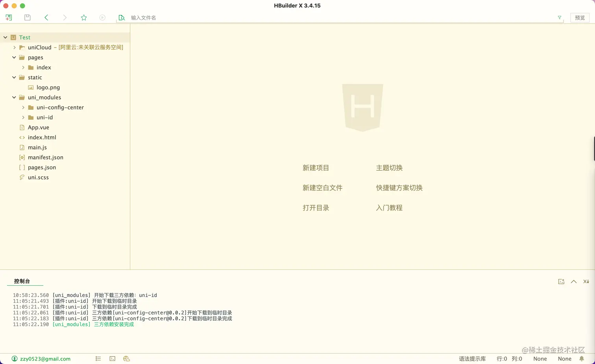Click 打开目录 link

click(316, 208)
